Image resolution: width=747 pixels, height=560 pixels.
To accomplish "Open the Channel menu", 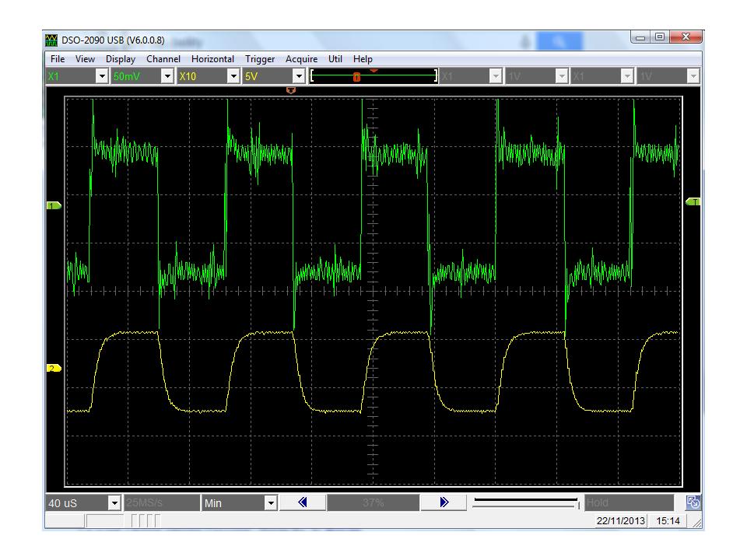I will (x=163, y=59).
